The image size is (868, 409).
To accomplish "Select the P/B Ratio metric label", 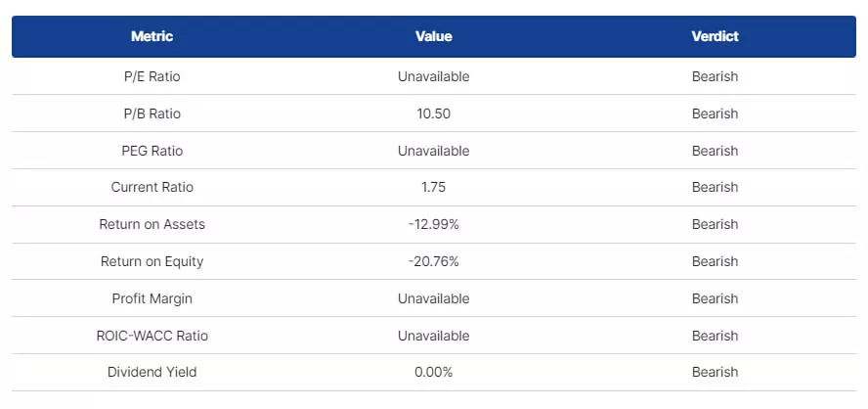I will pyautogui.click(x=152, y=114).
